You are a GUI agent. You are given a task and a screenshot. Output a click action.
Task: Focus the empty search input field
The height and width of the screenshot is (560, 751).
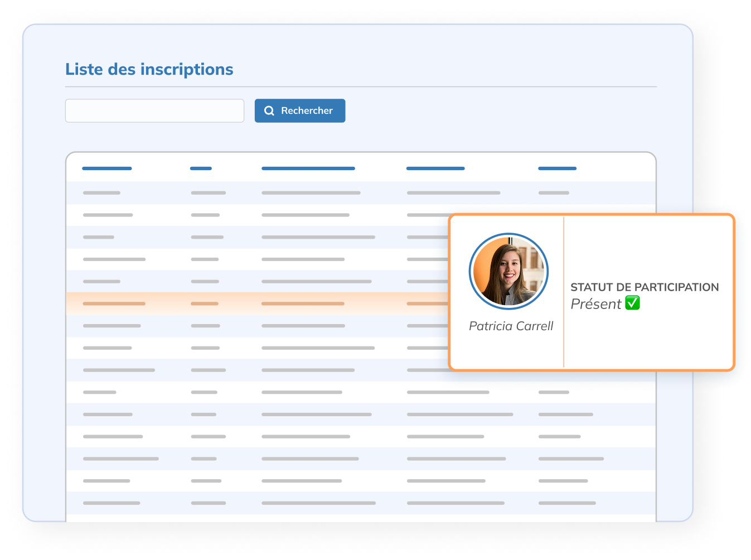(x=154, y=111)
